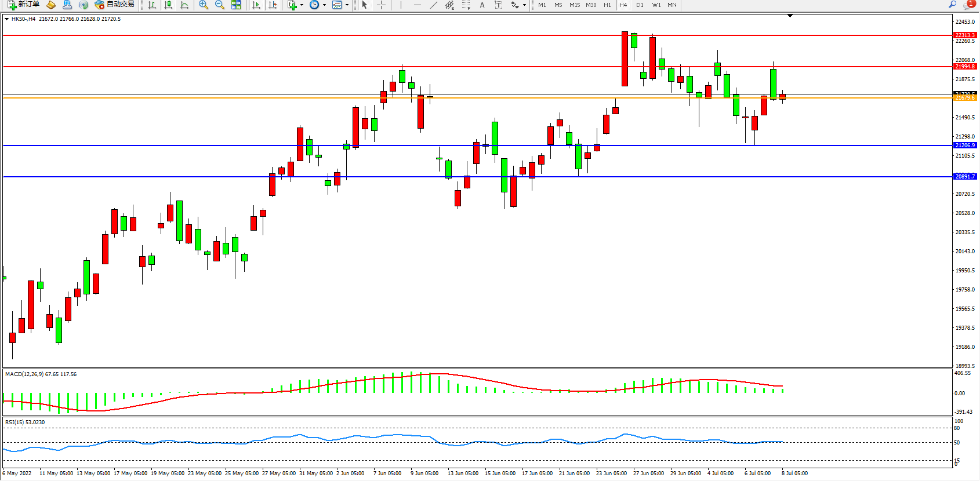Click the chart shift triangle marker
This screenshot has height=481, width=980.
pos(790,16)
